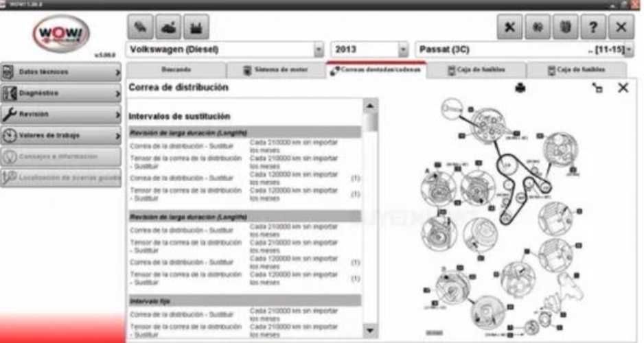Expand the Datos técnicos menu arrow

[118, 73]
